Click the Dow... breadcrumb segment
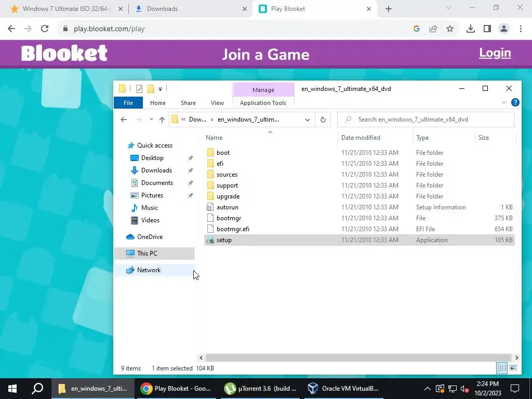 [197, 119]
